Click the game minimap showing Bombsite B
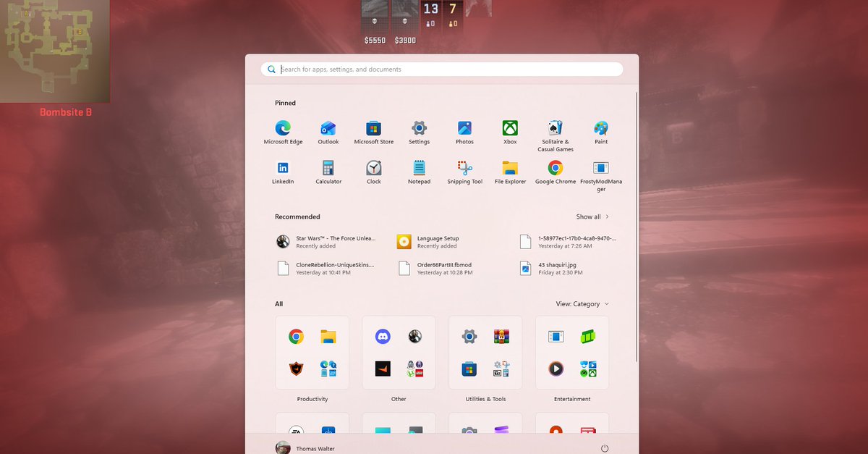 click(x=55, y=51)
